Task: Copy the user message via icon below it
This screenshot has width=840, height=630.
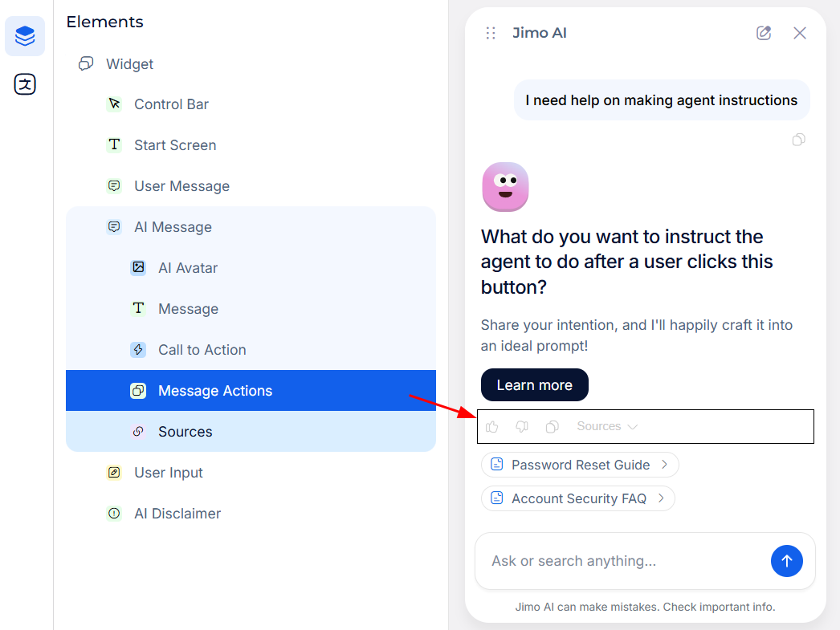Action: (x=798, y=140)
